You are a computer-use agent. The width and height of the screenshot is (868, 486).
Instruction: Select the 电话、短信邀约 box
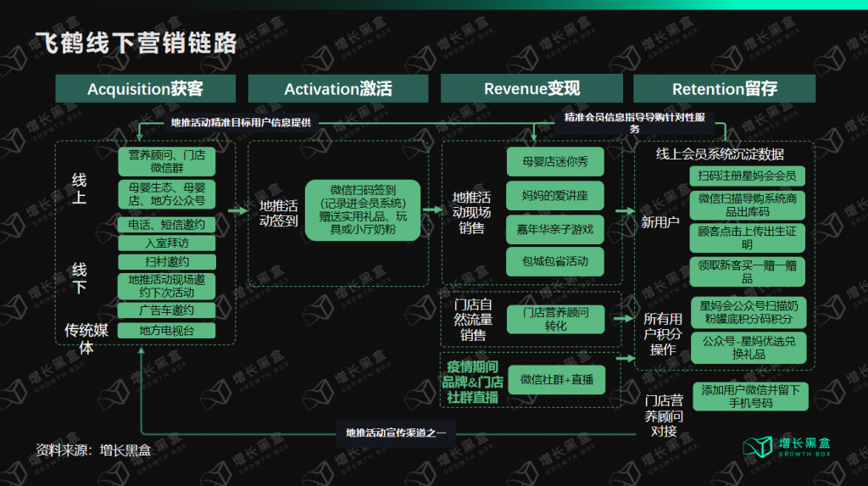(167, 225)
